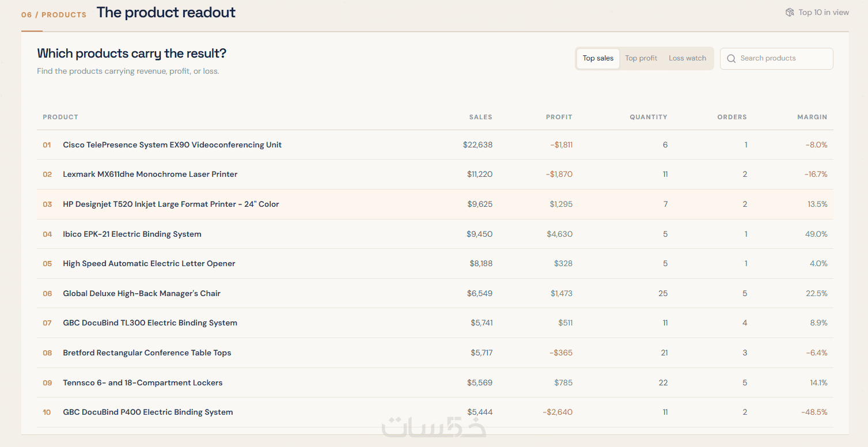Click the 13.5% margin value
This screenshot has height=447, width=868.
click(x=817, y=204)
